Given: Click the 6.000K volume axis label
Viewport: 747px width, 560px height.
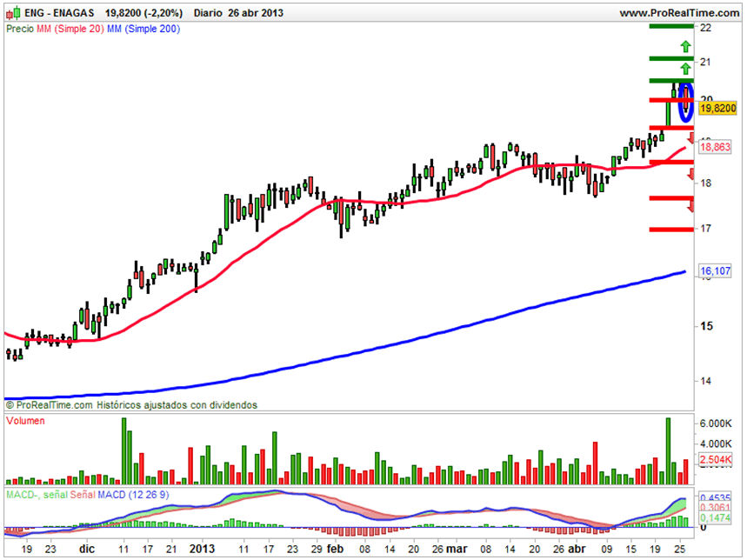Looking at the screenshot, I should pos(716,423).
